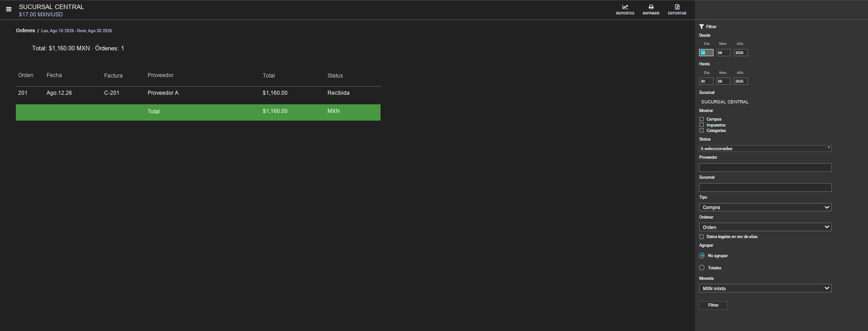Screen dimensions: 868x331
Task: Click the Imprimir printer icon
Action: point(651,7)
